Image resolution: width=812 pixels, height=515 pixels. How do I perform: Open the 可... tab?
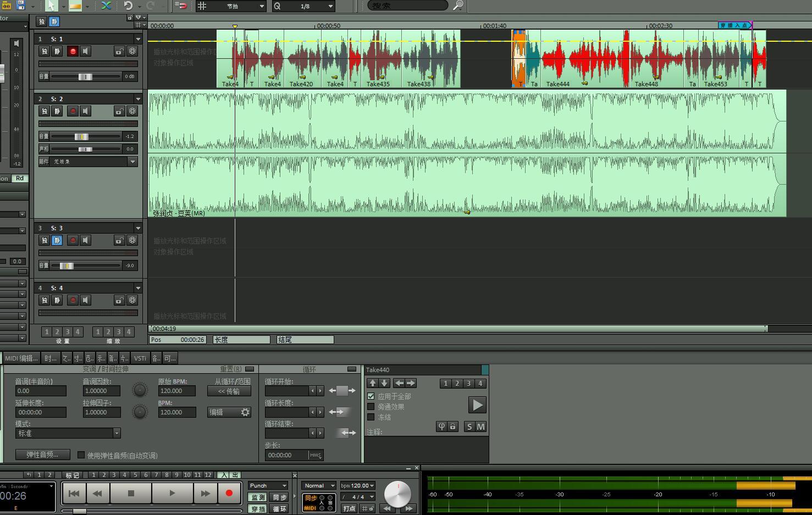tap(170, 358)
